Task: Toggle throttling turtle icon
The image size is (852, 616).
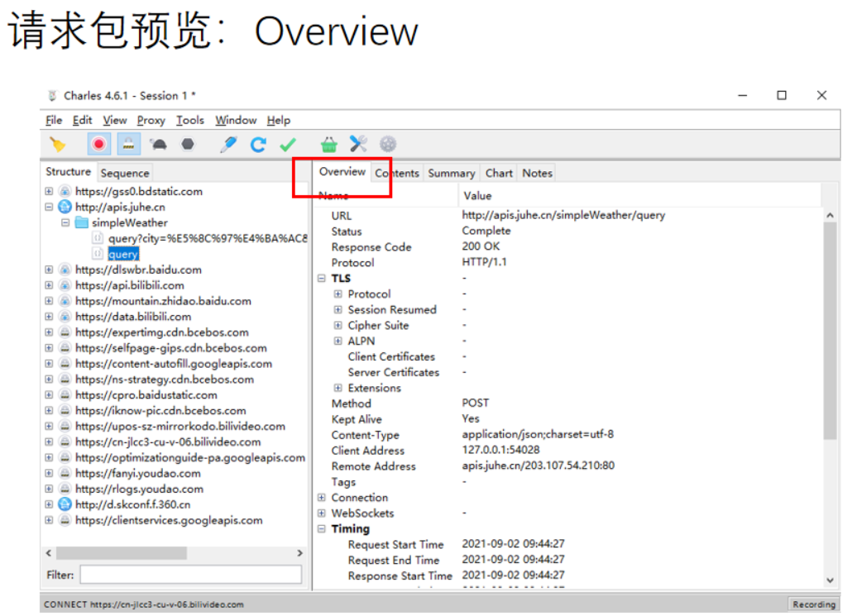Action: click(x=158, y=145)
